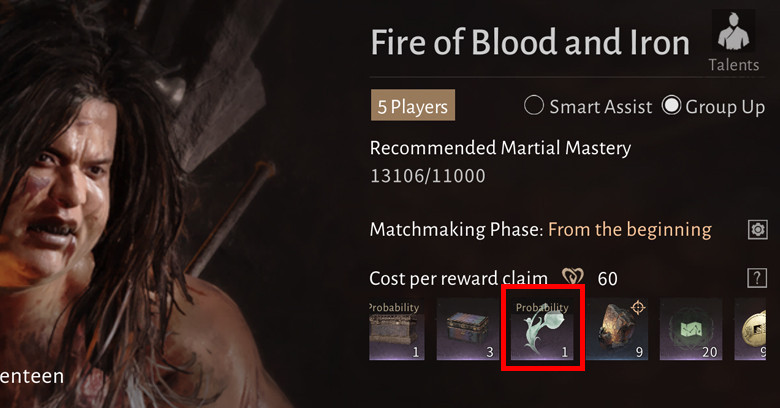The image size is (780, 408).
Task: Click the Fire of Blood and Iron title
Action: point(530,42)
